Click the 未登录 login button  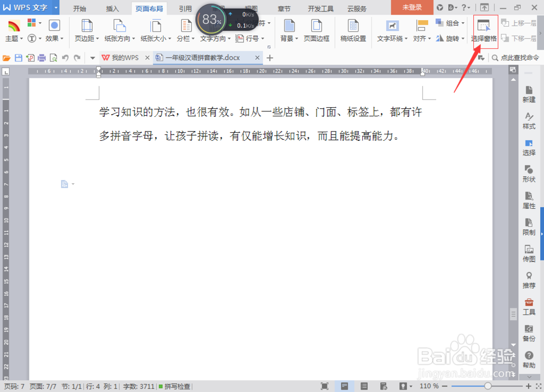(x=412, y=7)
